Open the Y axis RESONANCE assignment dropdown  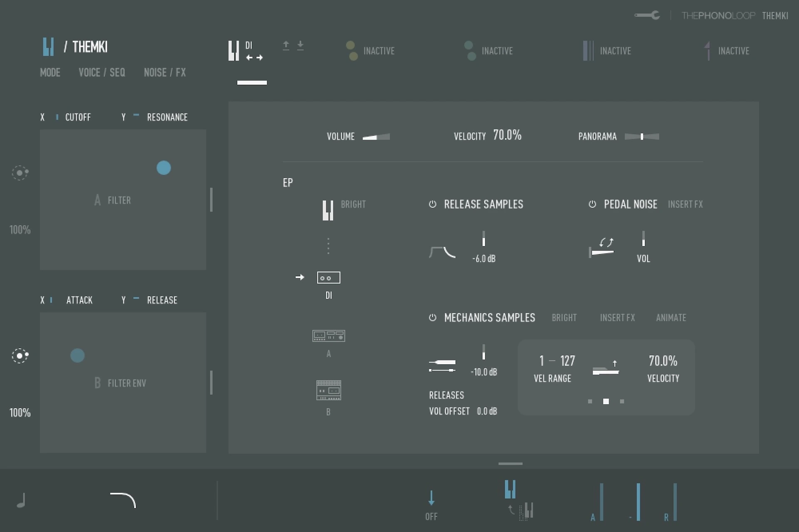[x=167, y=117]
